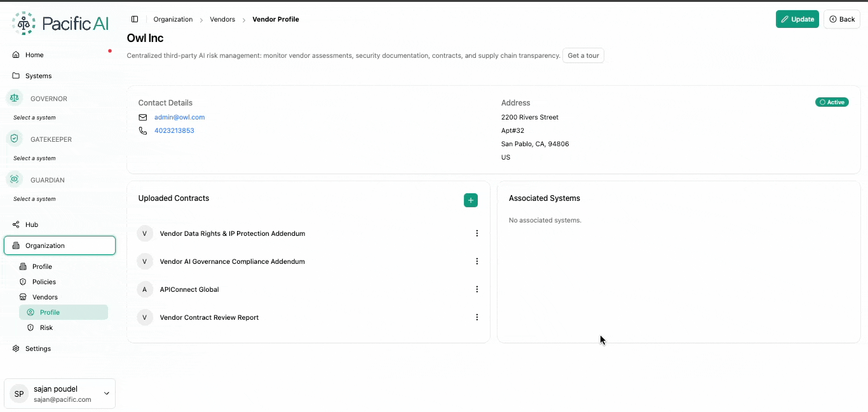868x412 pixels.
Task: Click the SP user avatar
Action: coord(19,394)
